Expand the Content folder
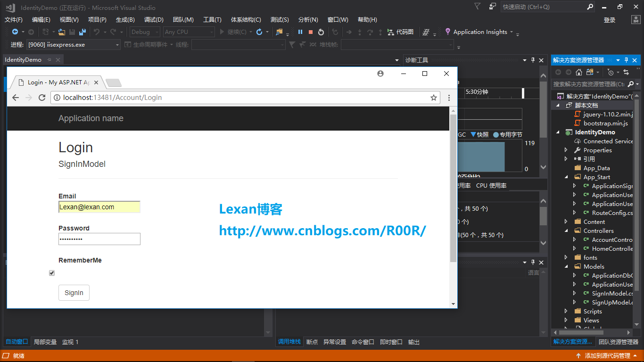Screen dimensions: 644x362 click(566, 222)
